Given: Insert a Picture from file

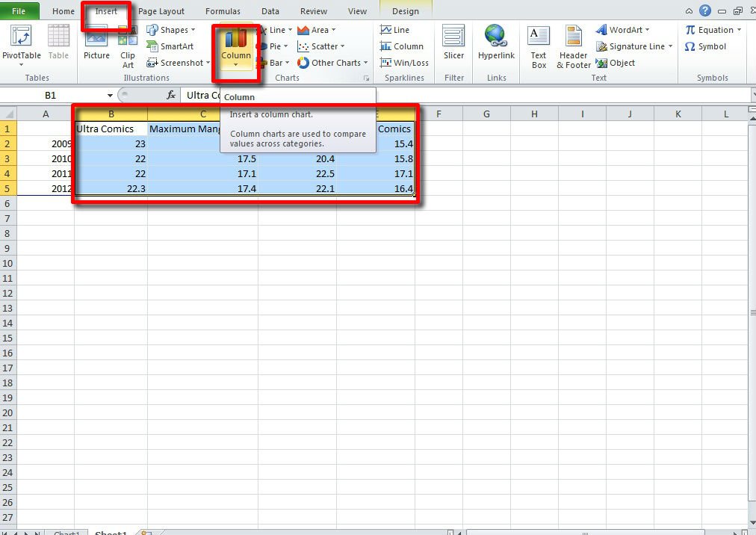Looking at the screenshot, I should (96, 45).
